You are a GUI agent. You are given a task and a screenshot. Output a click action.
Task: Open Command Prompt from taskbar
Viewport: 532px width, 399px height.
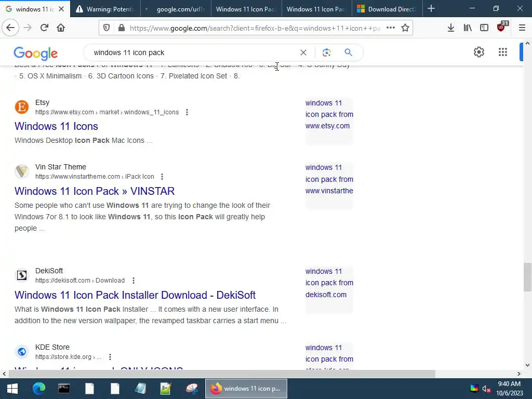[64, 389]
